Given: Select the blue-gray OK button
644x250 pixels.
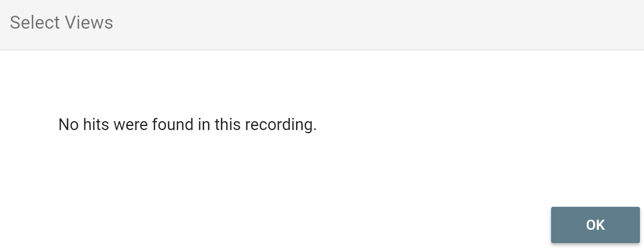Looking at the screenshot, I should point(595,225).
